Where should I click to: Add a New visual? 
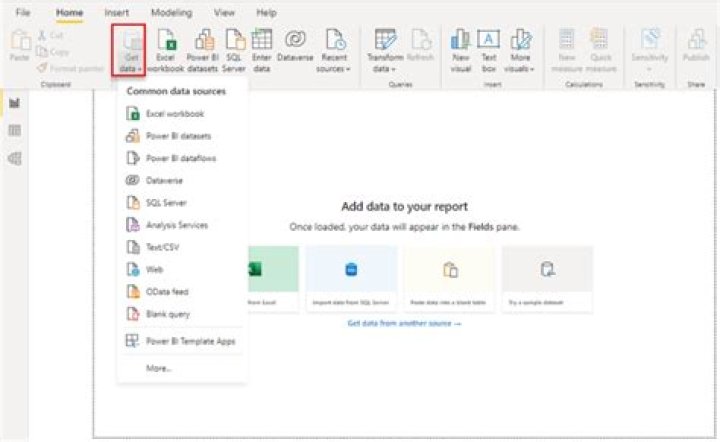coord(460,50)
